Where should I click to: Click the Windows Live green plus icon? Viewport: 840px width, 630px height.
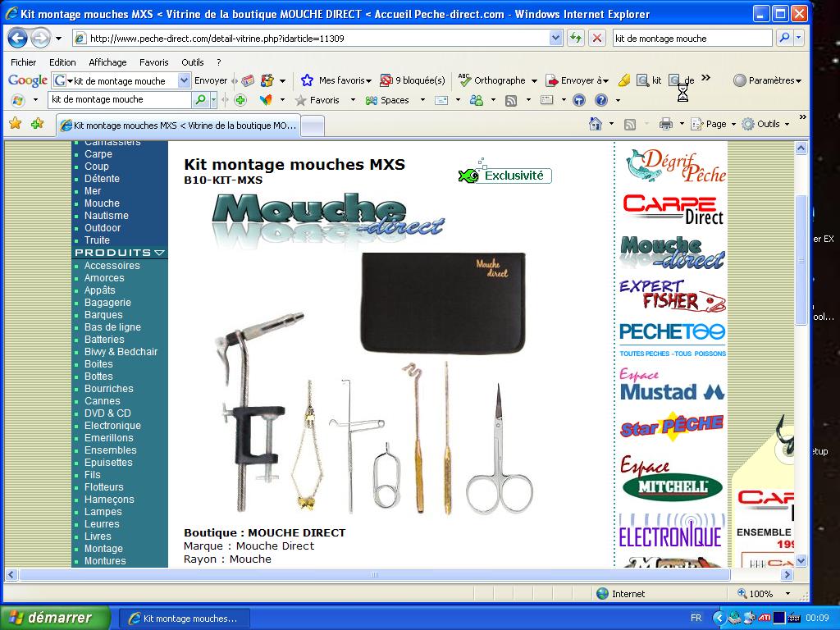(x=240, y=99)
